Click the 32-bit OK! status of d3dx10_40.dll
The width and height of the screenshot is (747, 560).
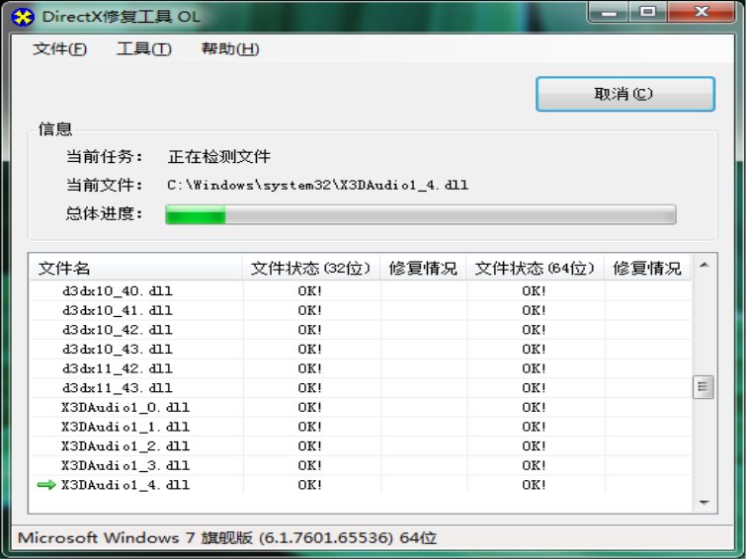(309, 291)
